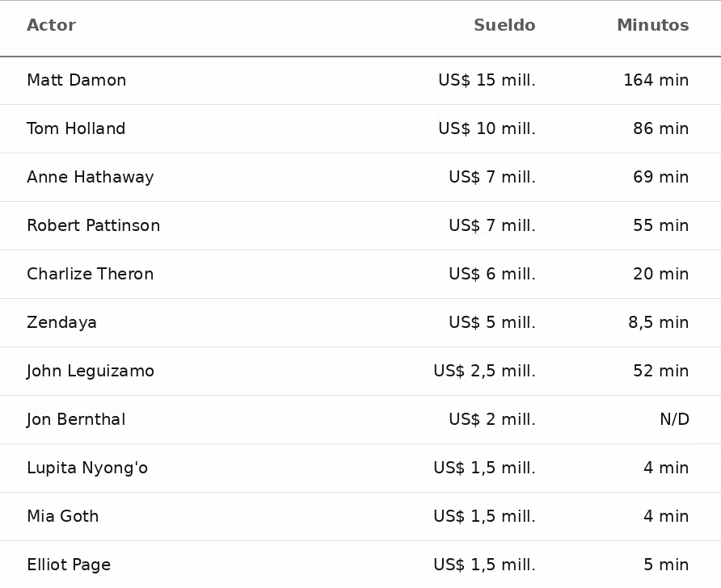Click Tom Holland's name

click(x=76, y=128)
